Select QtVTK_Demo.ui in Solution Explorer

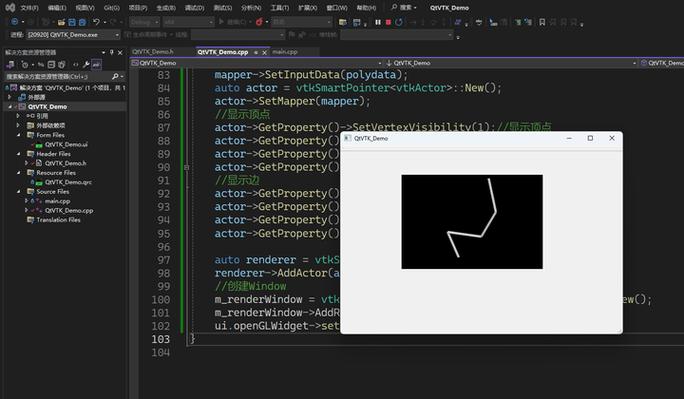point(66,144)
